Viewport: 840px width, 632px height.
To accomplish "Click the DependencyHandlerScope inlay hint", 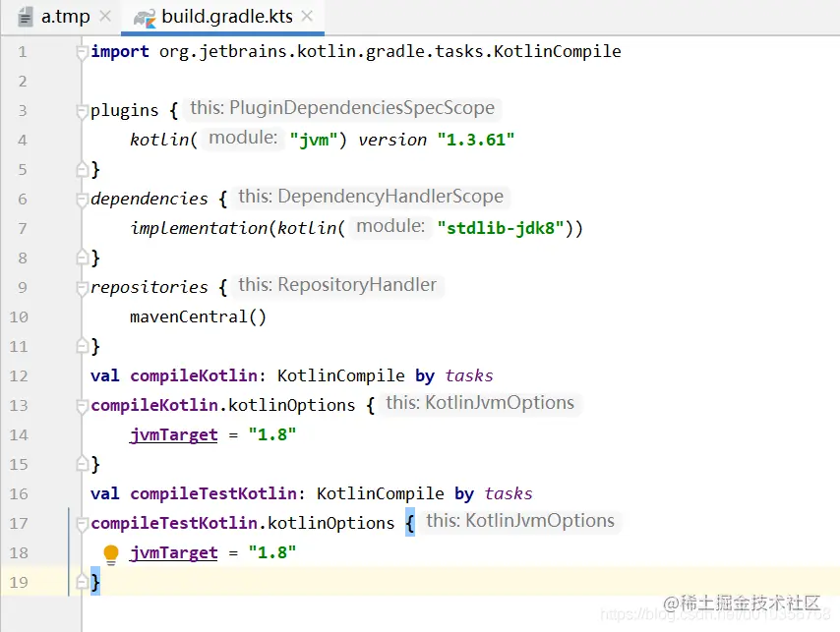I will 371,197.
